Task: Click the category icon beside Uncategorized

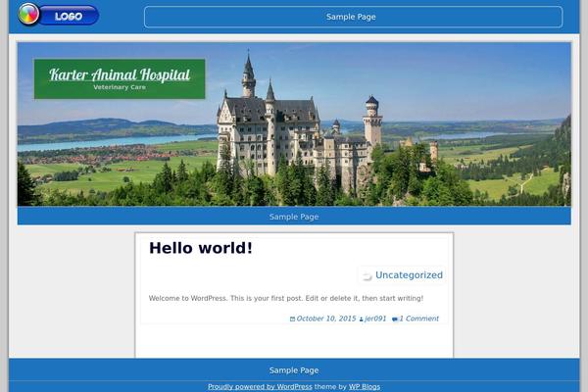Action: coord(367,276)
